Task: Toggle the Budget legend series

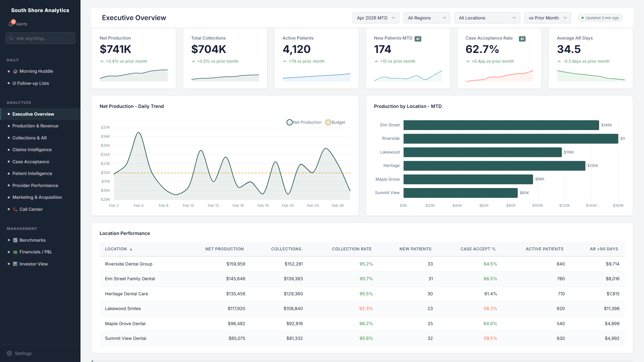Action: (x=335, y=122)
